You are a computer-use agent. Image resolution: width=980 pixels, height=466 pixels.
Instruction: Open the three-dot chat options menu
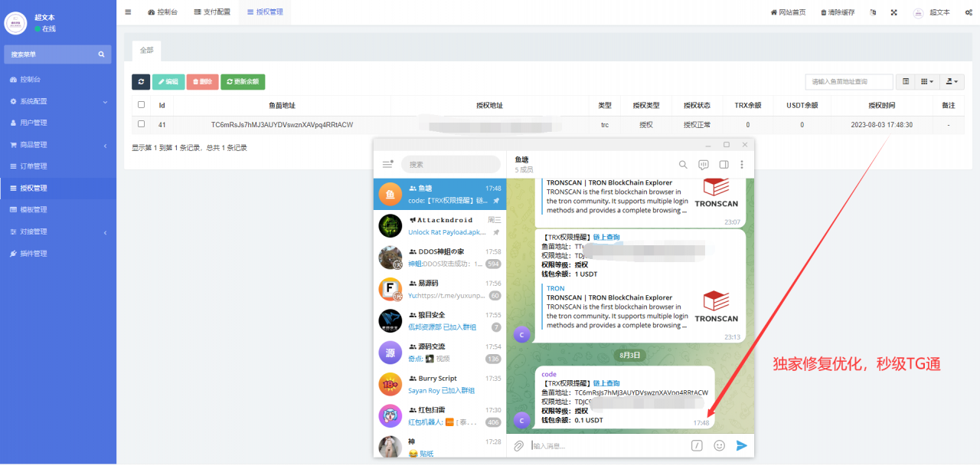coord(741,164)
